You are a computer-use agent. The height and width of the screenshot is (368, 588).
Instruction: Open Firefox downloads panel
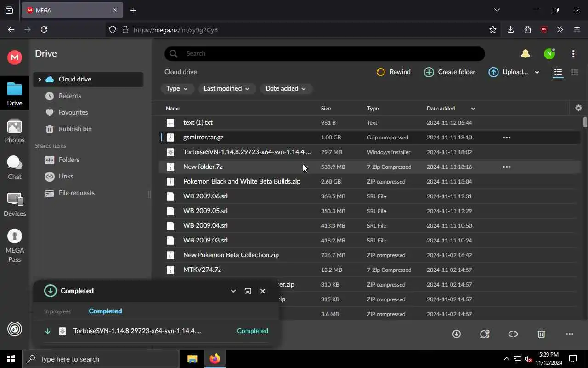[510, 29]
